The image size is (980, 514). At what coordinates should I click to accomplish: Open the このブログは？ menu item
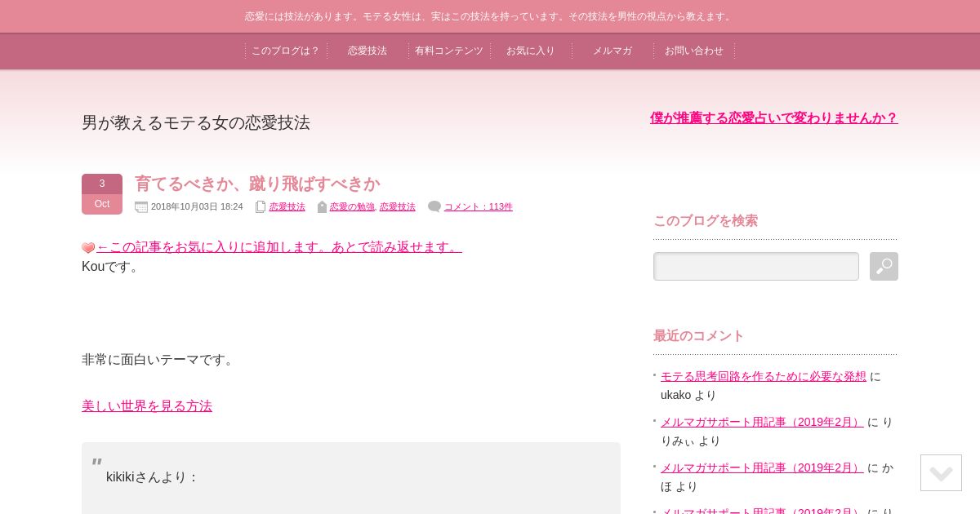(x=286, y=51)
